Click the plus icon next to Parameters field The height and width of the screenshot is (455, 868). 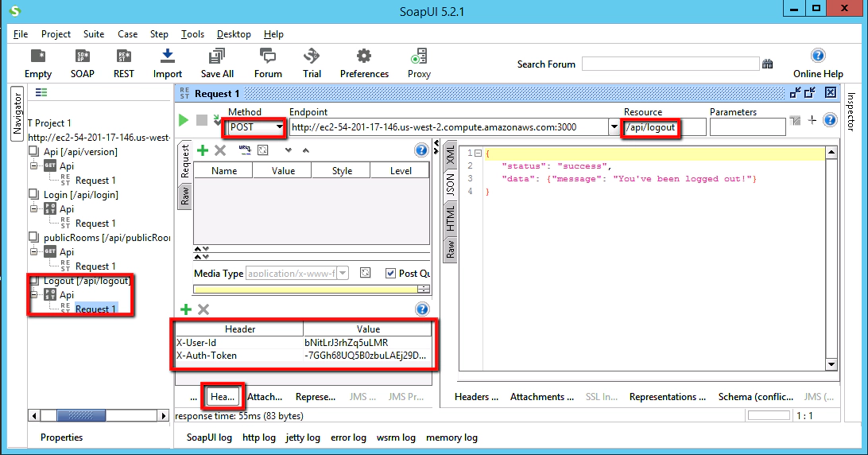click(812, 119)
